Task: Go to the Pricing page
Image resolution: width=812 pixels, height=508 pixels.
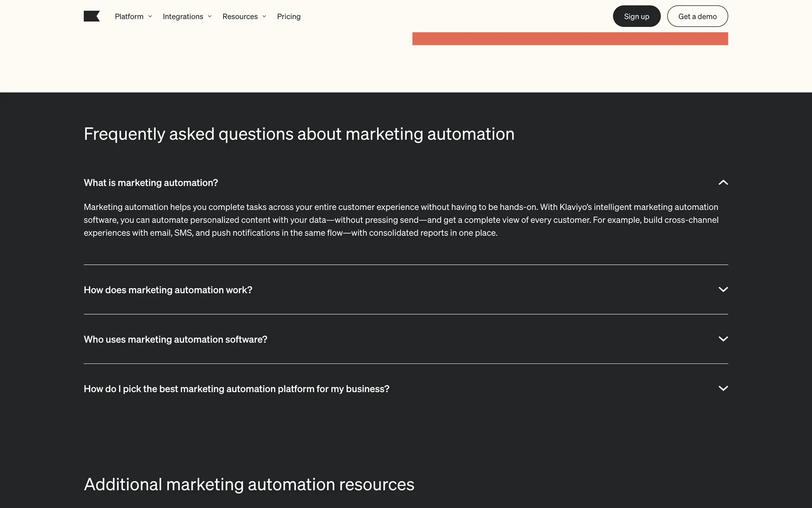Action: coord(288,17)
